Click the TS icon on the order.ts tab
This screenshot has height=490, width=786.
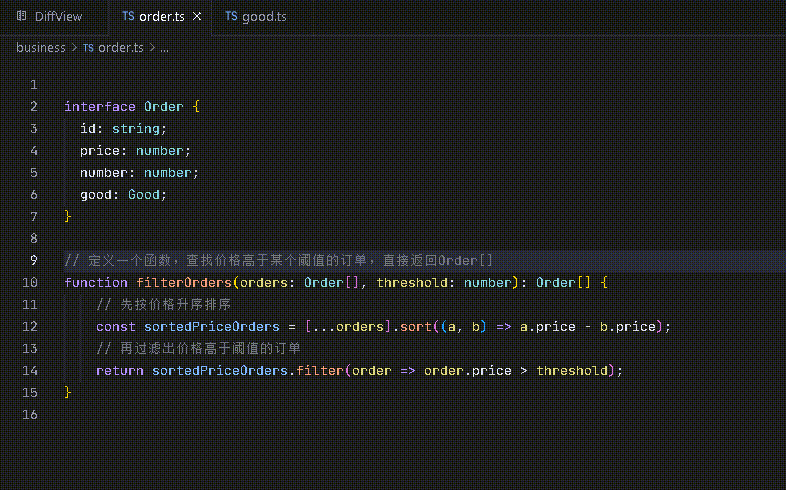128,17
